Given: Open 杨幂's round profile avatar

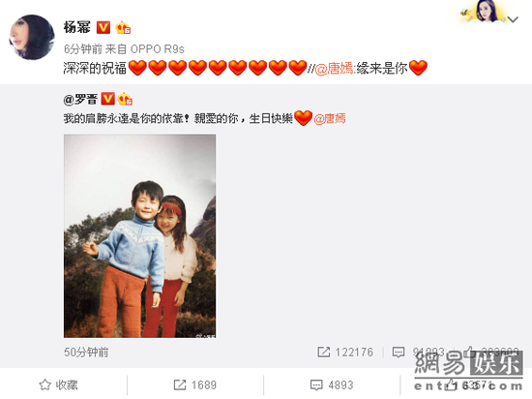Looking at the screenshot, I should point(32,37).
